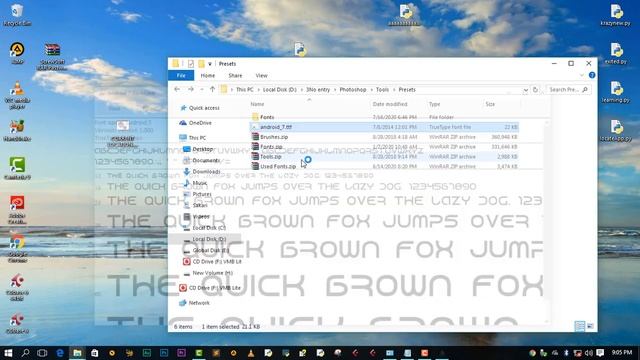This screenshot has height=360, width=640.
Task: Open the View ribbon tab
Action: coord(261,76)
